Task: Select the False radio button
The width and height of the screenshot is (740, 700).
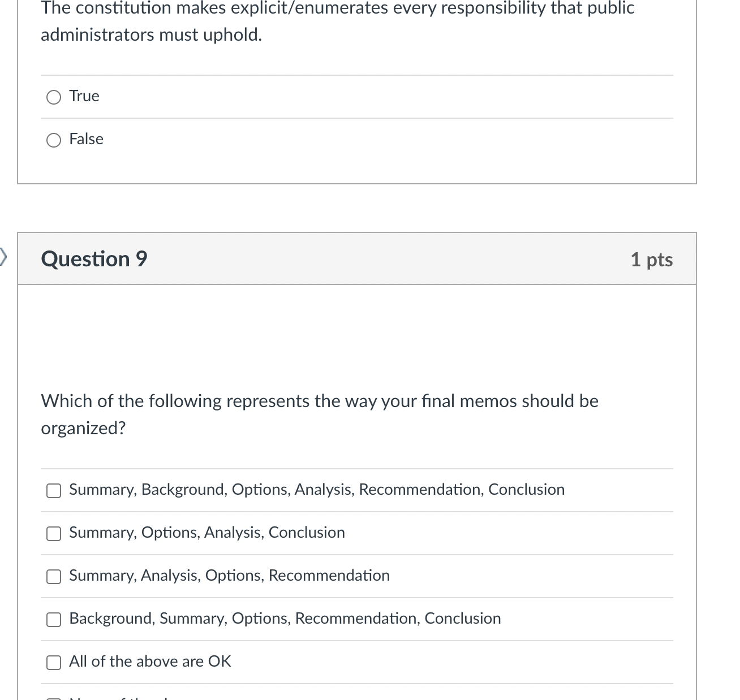Action: (x=53, y=139)
